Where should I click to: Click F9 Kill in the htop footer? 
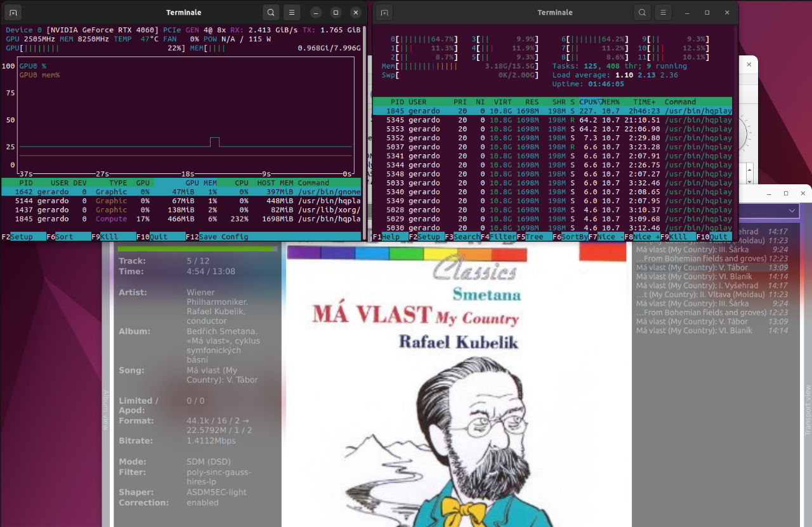point(678,237)
